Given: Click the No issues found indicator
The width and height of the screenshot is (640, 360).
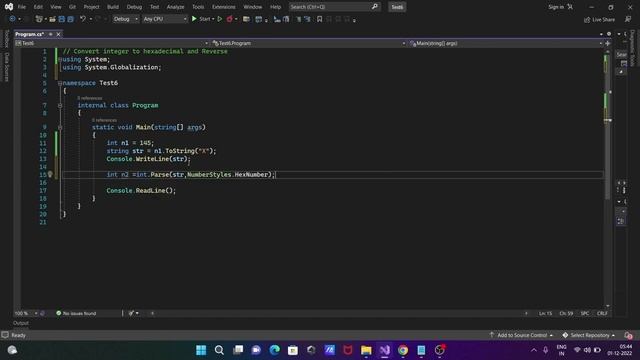Looking at the screenshot, I should 76,313.
